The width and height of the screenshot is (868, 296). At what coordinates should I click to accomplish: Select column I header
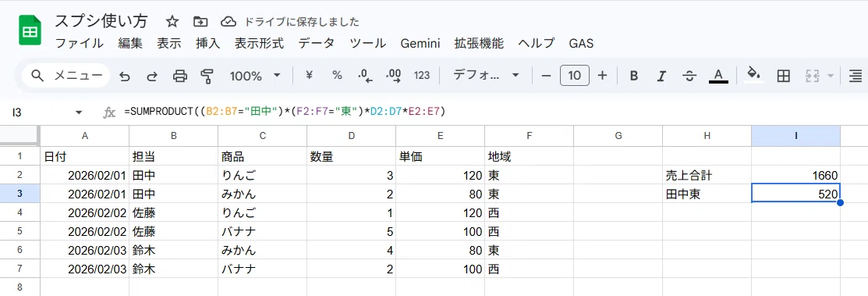click(x=795, y=135)
